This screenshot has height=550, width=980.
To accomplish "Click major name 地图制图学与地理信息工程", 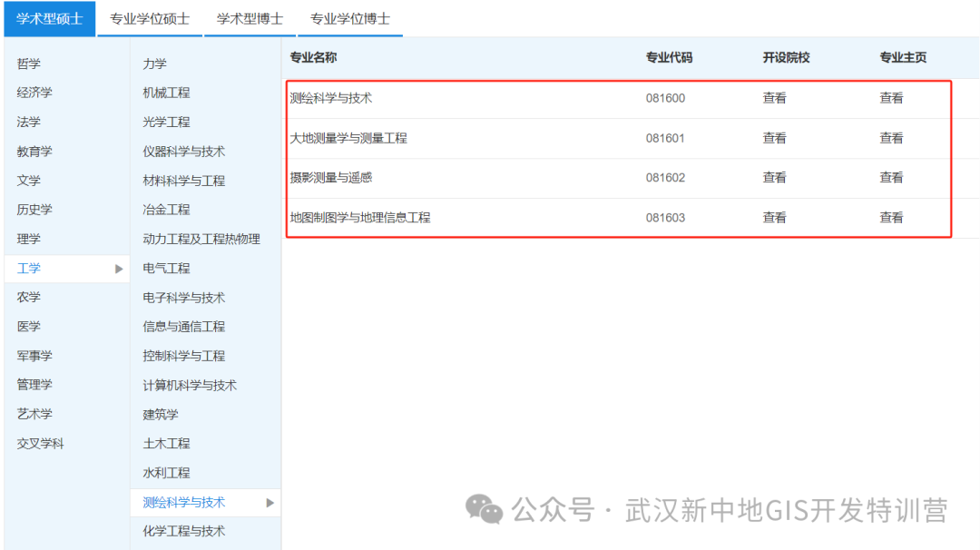I will [360, 218].
